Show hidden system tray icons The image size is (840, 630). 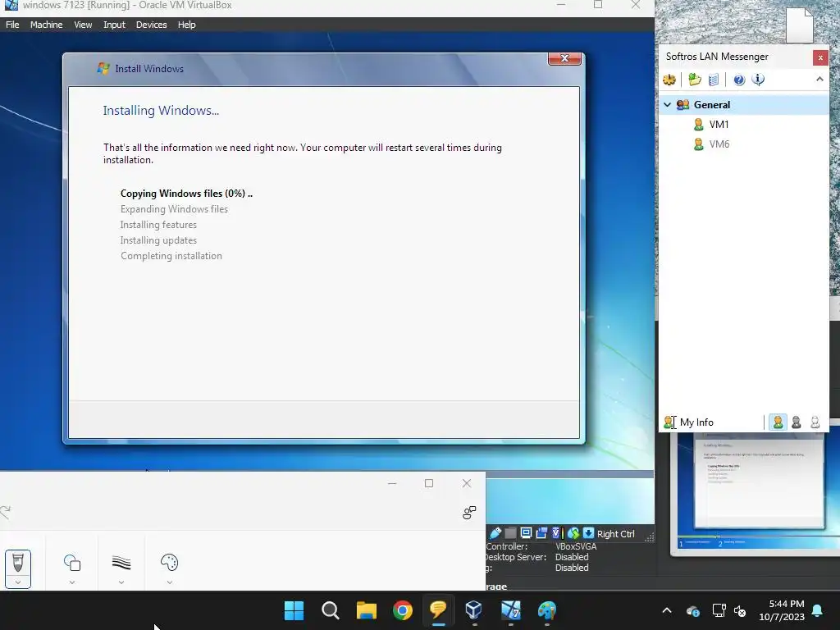667,610
